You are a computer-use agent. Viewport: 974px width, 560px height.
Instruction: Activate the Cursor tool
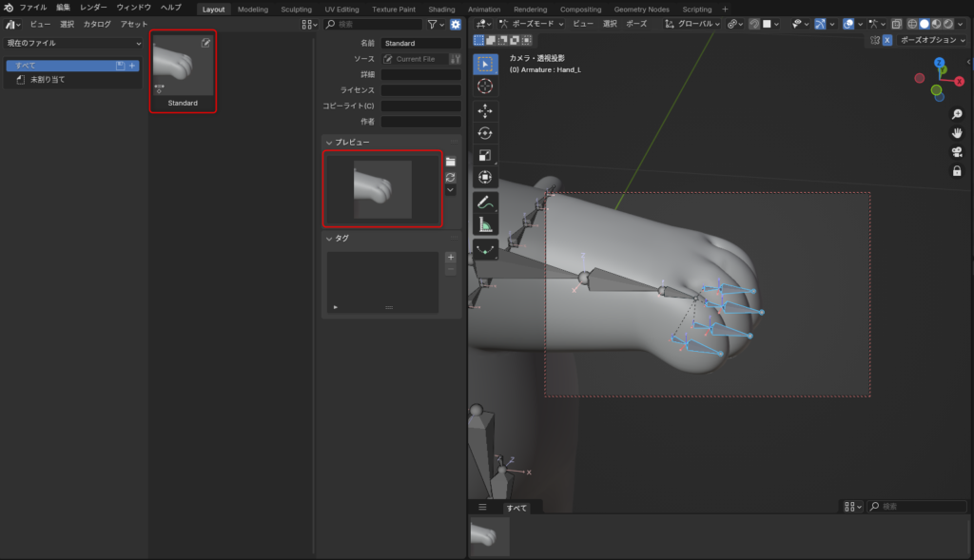pos(485,87)
